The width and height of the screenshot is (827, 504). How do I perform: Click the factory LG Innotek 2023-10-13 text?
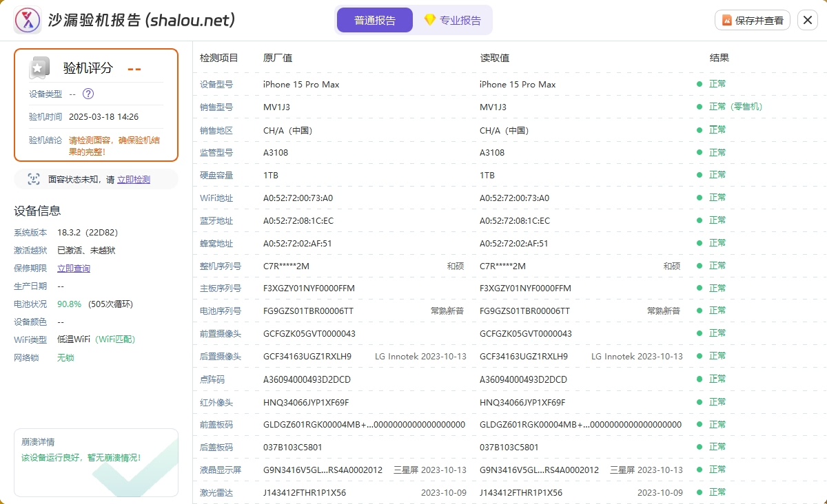click(420, 356)
